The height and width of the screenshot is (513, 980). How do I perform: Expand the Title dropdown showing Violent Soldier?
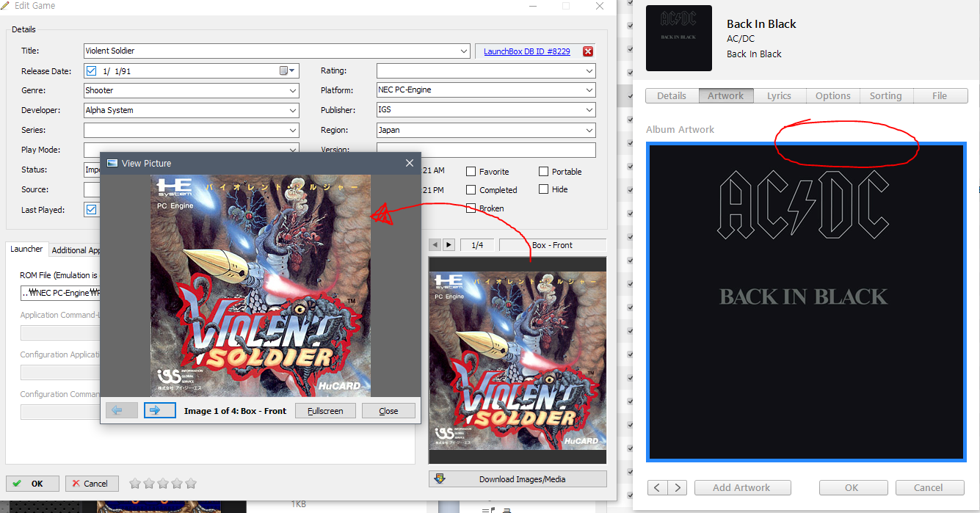tap(464, 51)
